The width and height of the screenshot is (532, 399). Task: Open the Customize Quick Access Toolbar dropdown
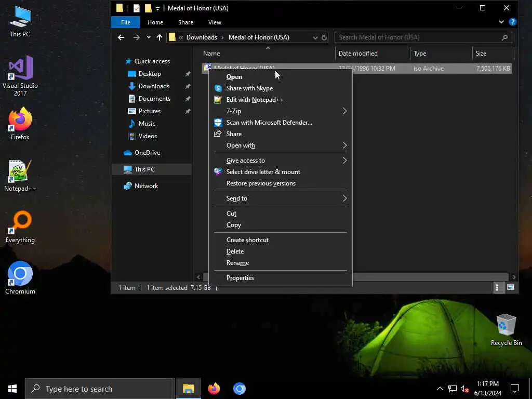(x=158, y=8)
